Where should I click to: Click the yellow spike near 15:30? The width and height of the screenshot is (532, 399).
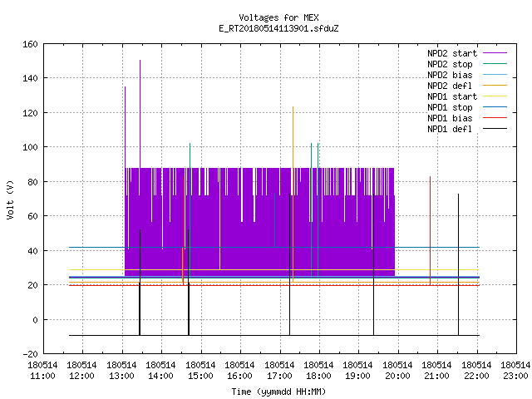(x=219, y=229)
